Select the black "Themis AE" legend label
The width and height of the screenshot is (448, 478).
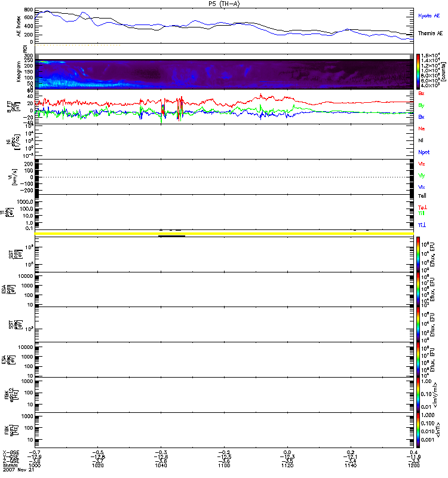[430, 33]
